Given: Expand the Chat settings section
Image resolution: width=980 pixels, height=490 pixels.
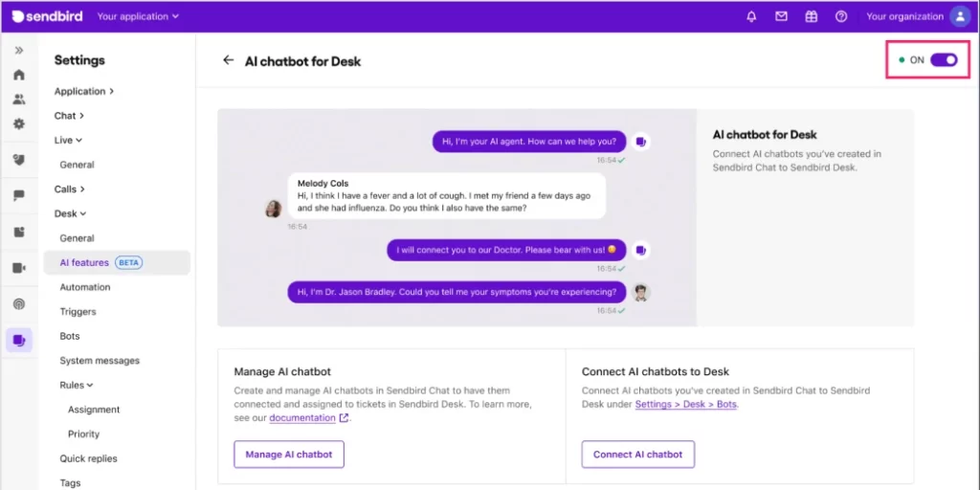Looking at the screenshot, I should pos(69,116).
